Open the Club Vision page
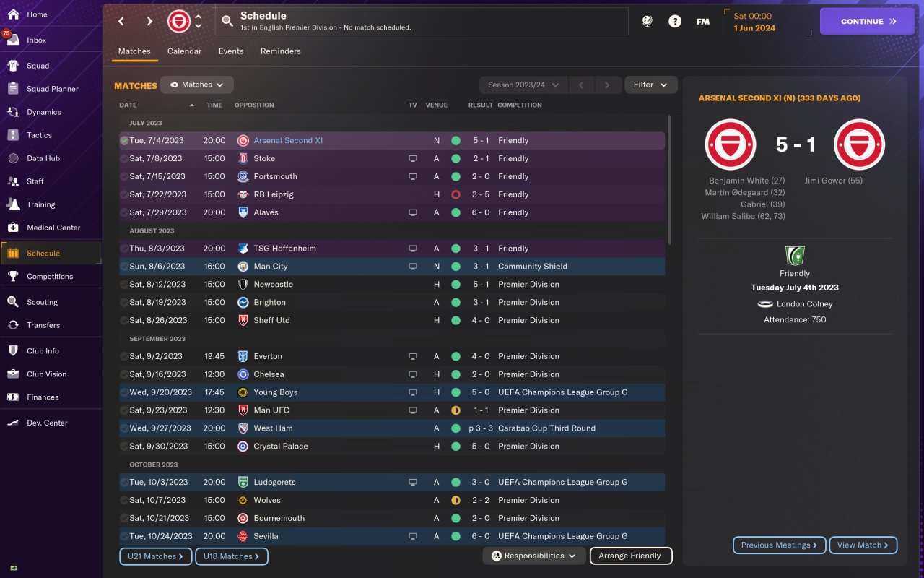The width and height of the screenshot is (924, 578). pyautogui.click(x=46, y=374)
